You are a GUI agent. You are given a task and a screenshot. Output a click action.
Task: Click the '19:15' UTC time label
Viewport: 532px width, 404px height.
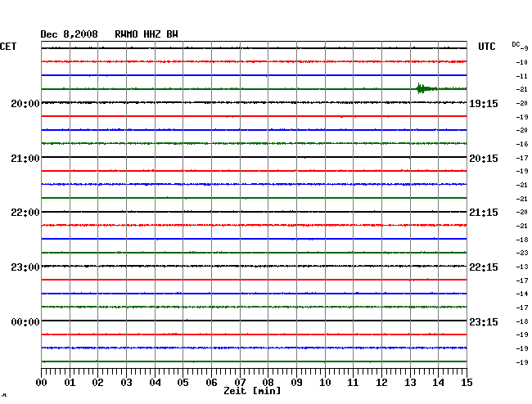tap(484, 104)
